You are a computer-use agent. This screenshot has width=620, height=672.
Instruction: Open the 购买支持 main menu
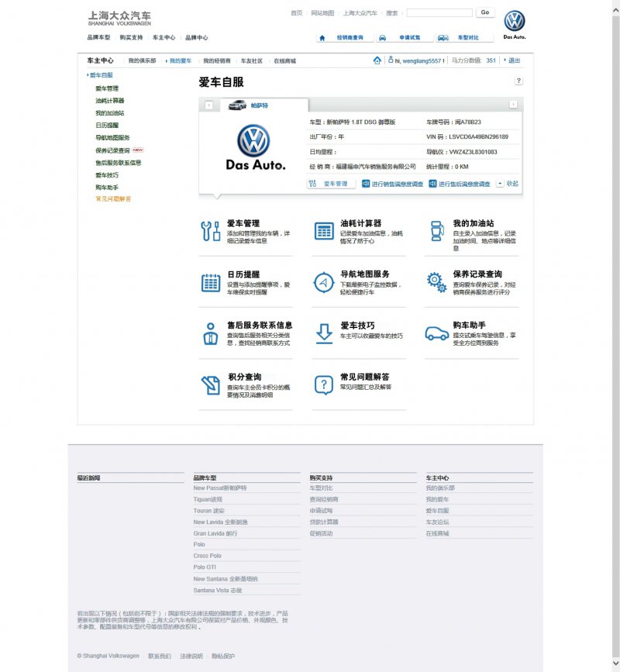pyautogui.click(x=131, y=38)
